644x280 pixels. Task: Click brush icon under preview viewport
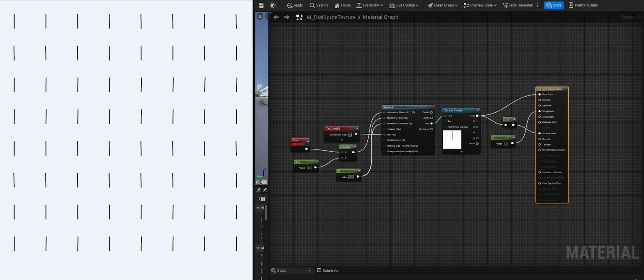tap(264, 190)
